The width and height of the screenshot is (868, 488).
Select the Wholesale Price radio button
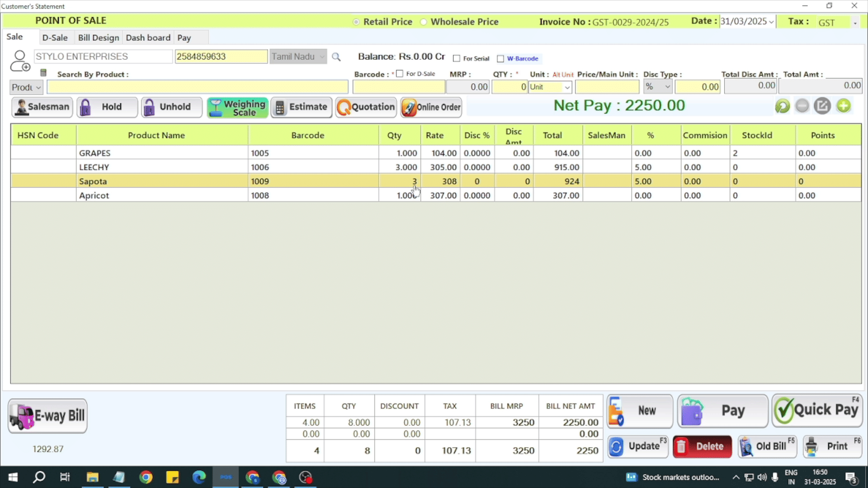424,22
